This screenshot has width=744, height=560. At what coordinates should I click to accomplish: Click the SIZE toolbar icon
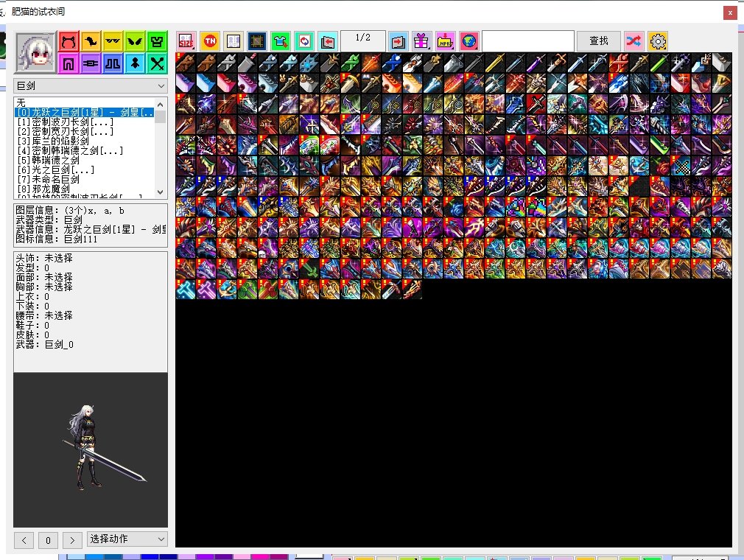pyautogui.click(x=186, y=41)
